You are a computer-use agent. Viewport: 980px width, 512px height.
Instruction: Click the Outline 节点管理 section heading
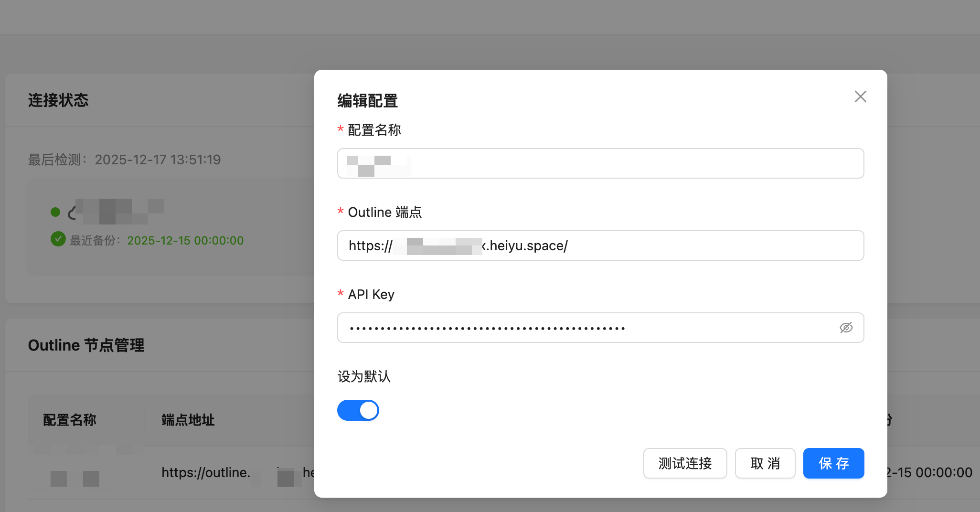tap(86, 345)
